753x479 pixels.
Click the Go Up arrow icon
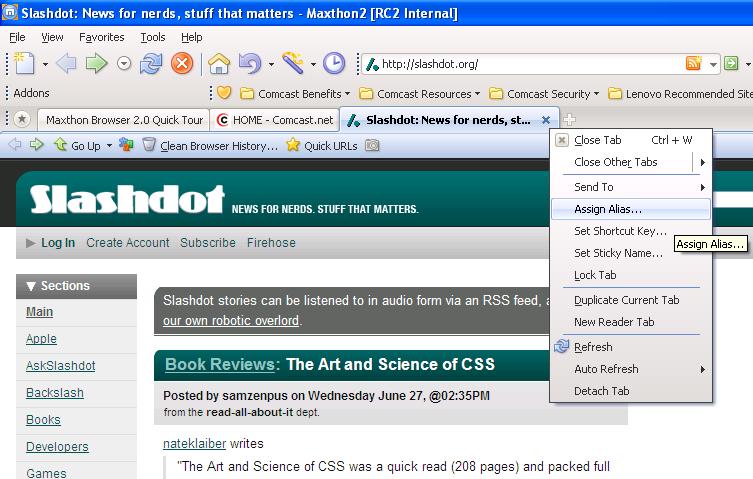click(61, 144)
